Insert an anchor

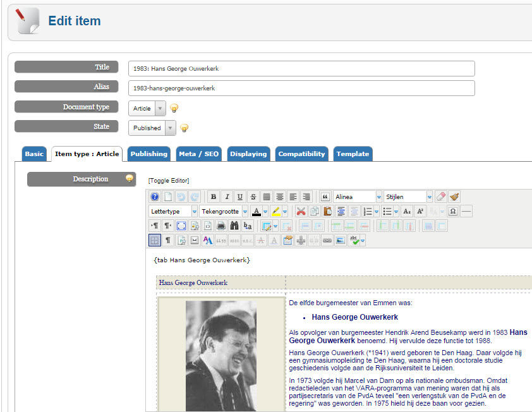click(x=301, y=241)
